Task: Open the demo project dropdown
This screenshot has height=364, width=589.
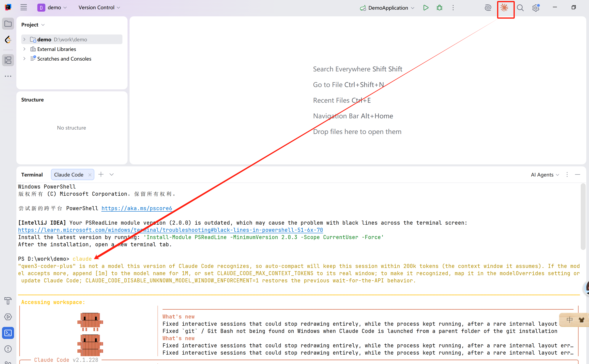Action: click(52, 7)
